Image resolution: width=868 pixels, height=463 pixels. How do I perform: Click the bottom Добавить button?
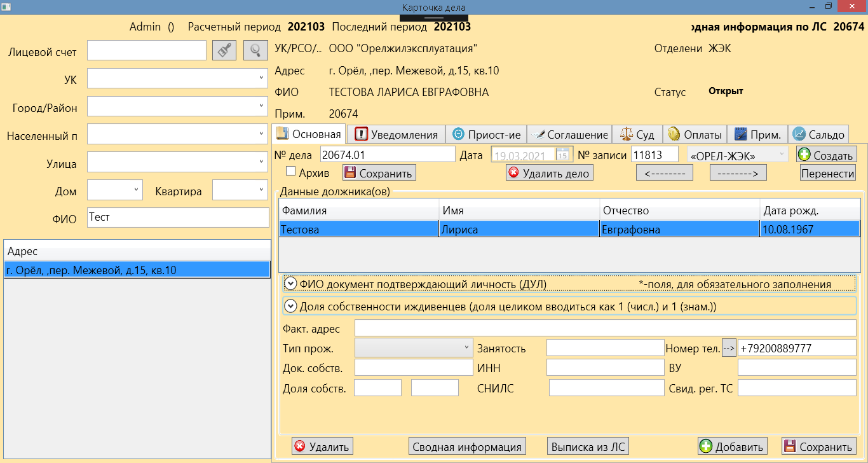click(732, 446)
